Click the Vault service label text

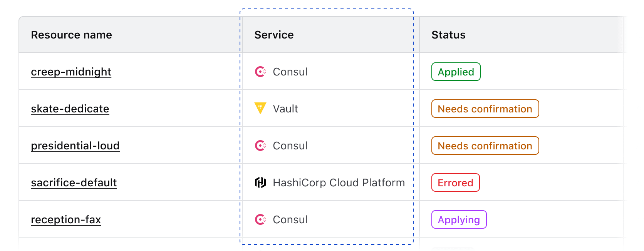coord(285,109)
